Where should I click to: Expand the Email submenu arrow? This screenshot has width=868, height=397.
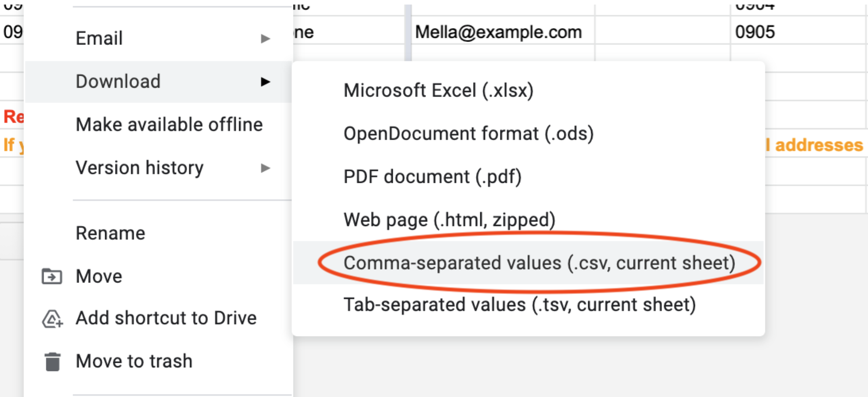(x=265, y=39)
